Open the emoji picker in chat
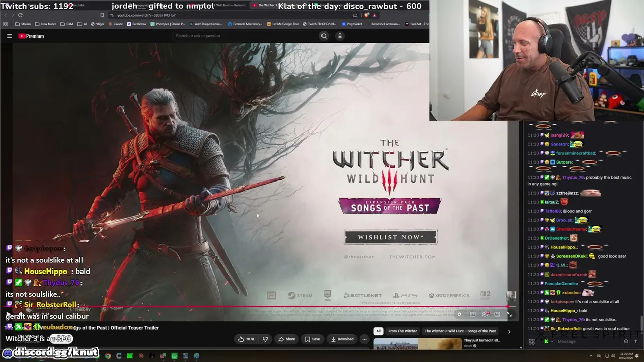Viewport: 644px width, 362px height. click(x=626, y=342)
